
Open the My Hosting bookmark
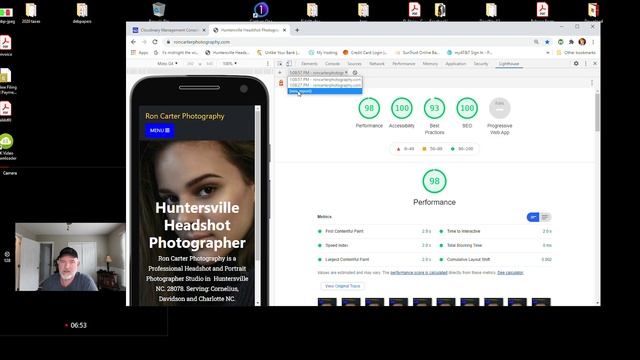click(323, 53)
